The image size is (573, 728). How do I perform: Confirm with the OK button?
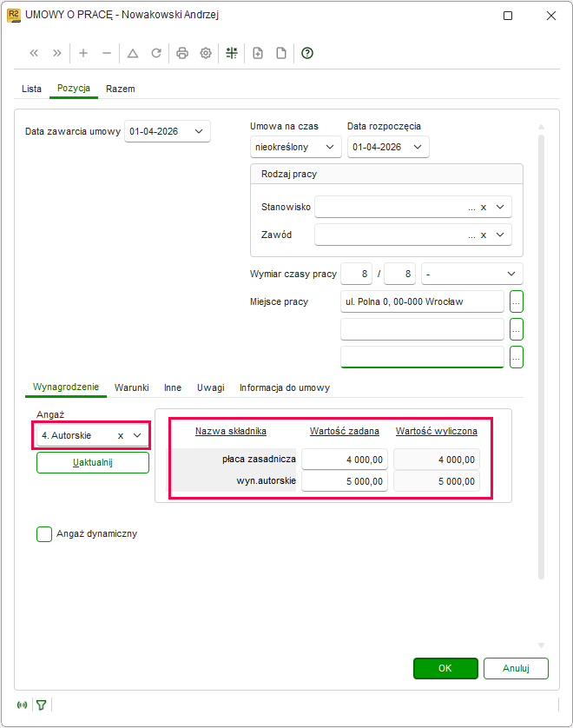(445, 668)
